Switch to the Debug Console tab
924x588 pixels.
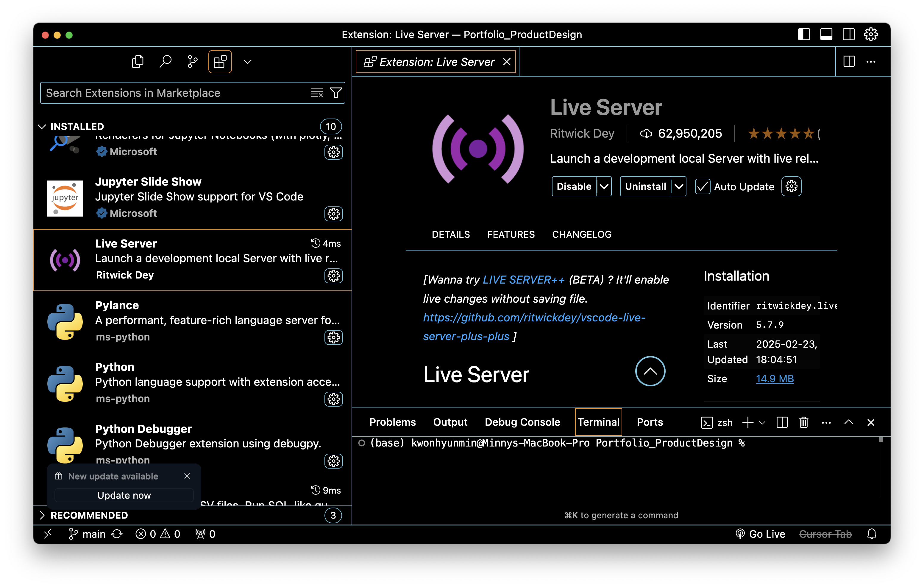pyautogui.click(x=522, y=422)
